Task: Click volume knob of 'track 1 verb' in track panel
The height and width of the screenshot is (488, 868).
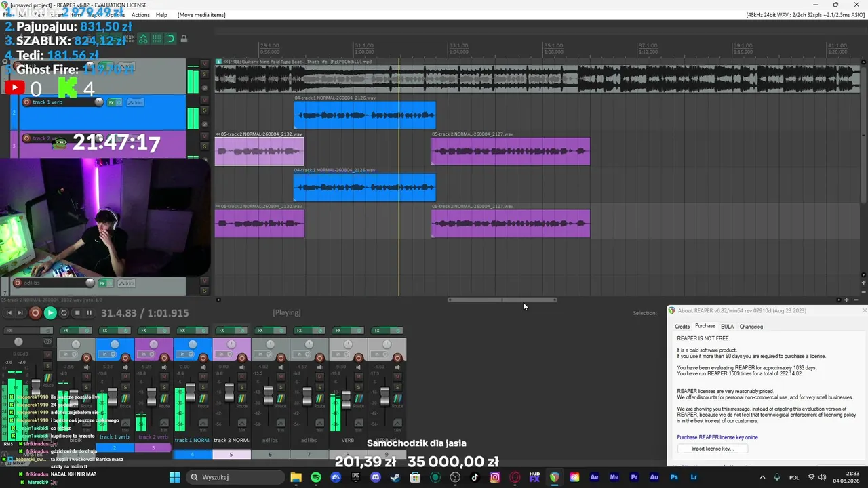Action: 99,102
